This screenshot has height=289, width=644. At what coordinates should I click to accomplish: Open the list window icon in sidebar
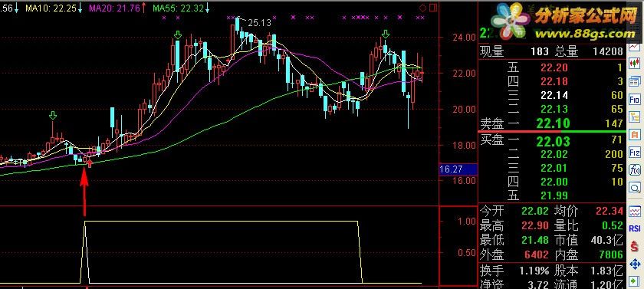point(635,81)
